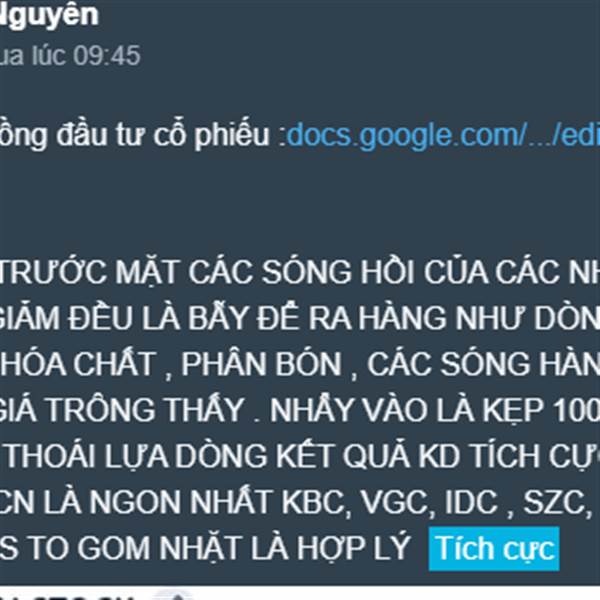Viewport: 600px width, 600px height.
Task: Click the bold text beside the bottom icon
Action: point(67,596)
